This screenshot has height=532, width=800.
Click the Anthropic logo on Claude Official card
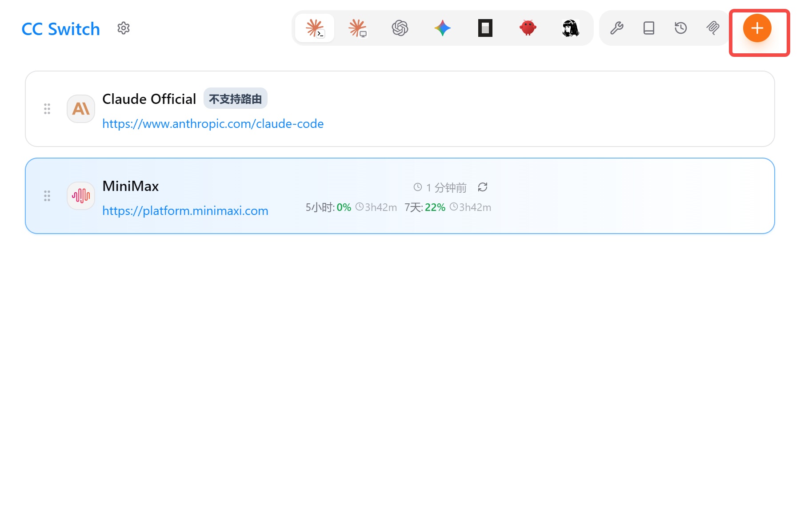point(81,109)
